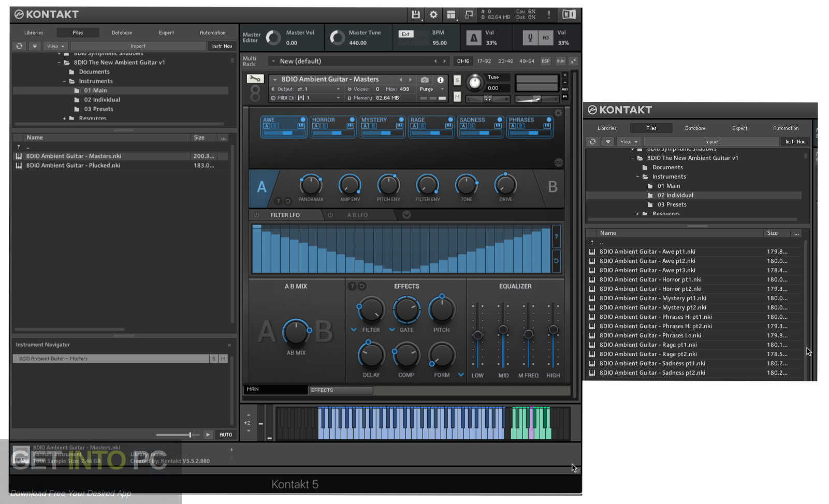Open the View dropdown in left browser
This screenshot has height=504, width=829.
click(x=55, y=46)
